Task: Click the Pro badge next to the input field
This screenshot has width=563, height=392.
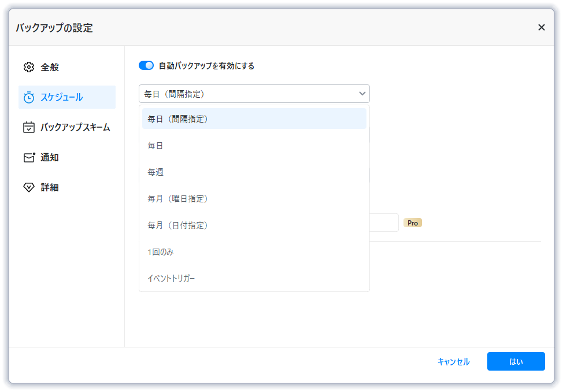Action: point(413,223)
